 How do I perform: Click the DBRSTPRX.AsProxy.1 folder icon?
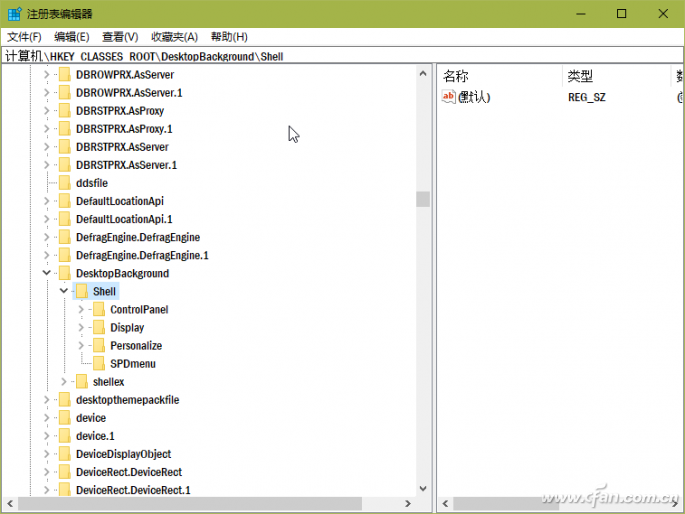65,129
